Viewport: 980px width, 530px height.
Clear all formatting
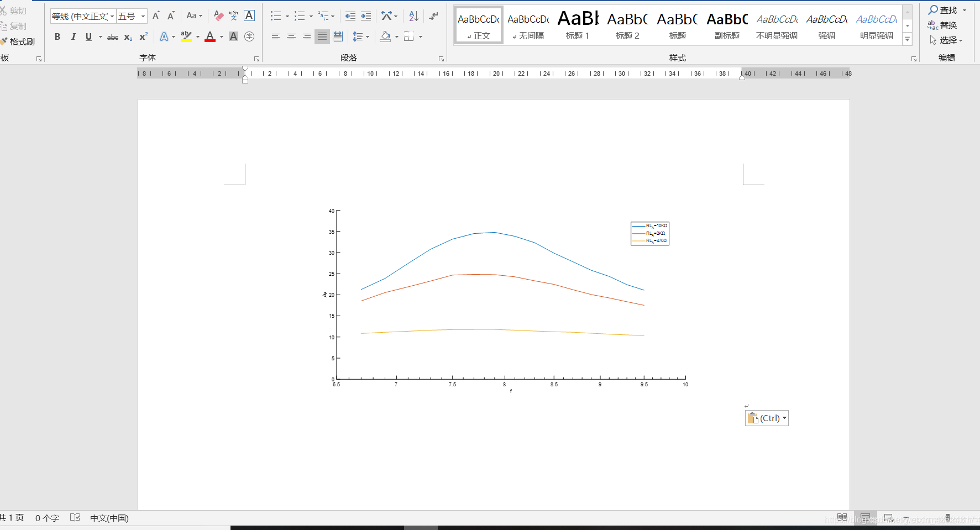(x=219, y=16)
